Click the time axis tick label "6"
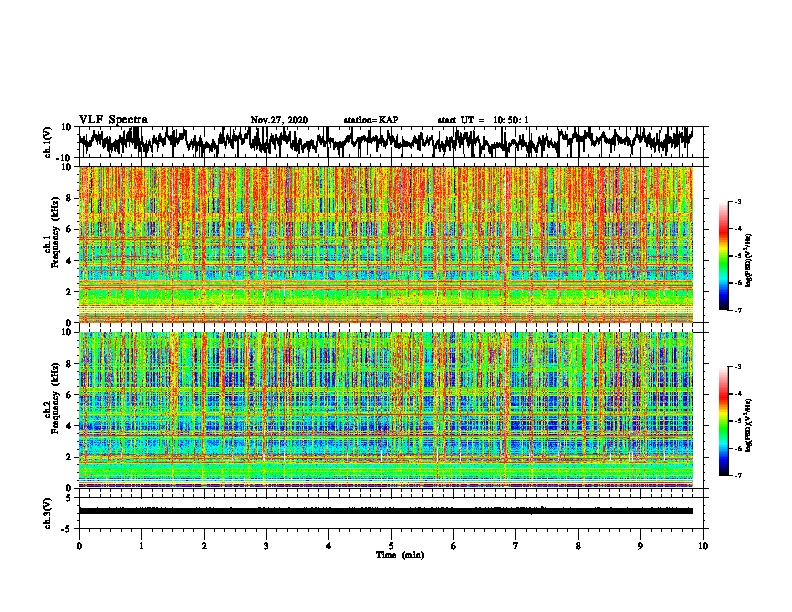Image resolution: width=792 pixels, height=612 pixels. click(454, 546)
